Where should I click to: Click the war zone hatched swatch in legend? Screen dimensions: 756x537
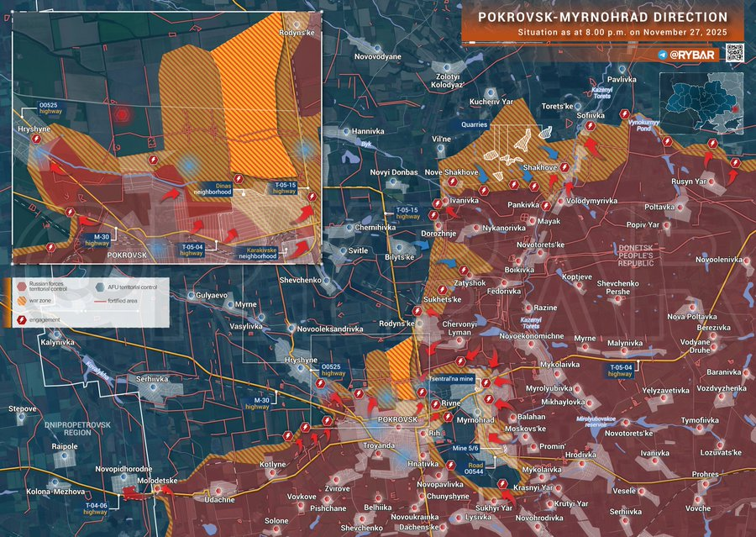click(22, 301)
